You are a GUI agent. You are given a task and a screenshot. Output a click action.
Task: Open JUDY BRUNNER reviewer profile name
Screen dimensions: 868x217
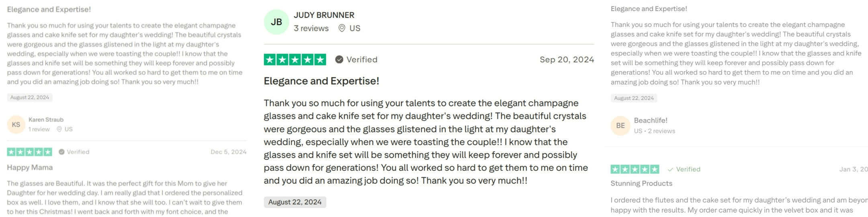[x=324, y=15]
